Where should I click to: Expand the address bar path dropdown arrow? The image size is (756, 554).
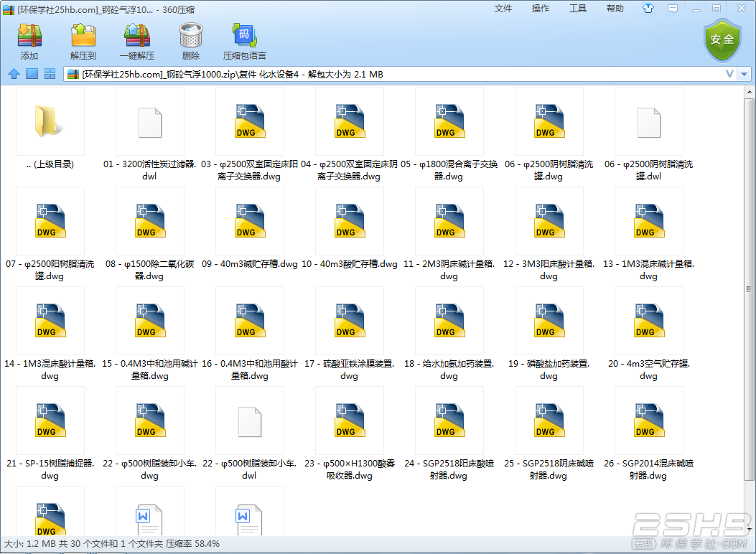(744, 74)
